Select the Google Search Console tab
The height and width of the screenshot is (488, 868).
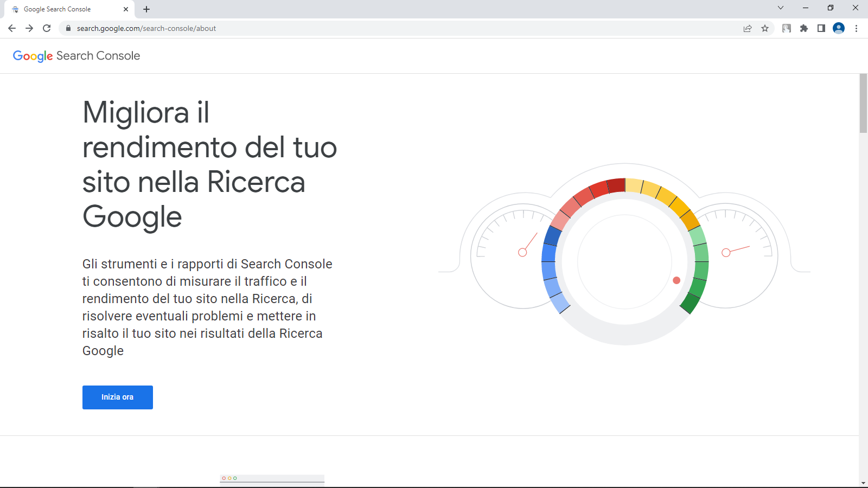65,9
